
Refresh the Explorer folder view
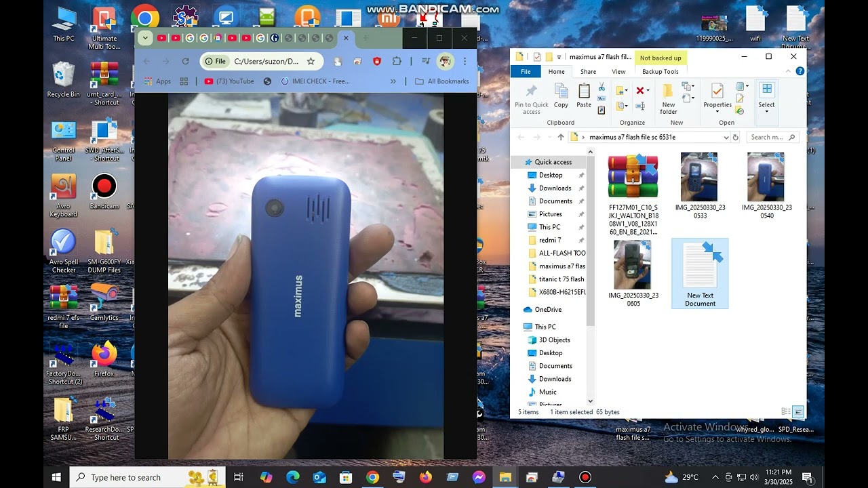click(735, 137)
